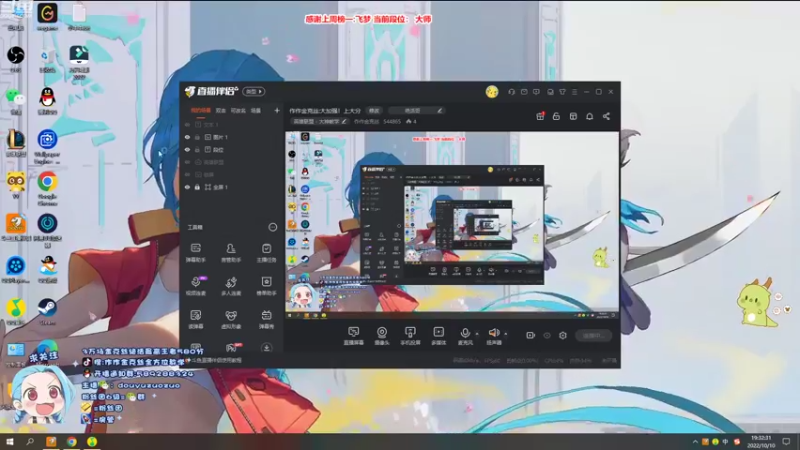
Task: Select the 全屏 1 source row
Action: [x=231, y=187]
